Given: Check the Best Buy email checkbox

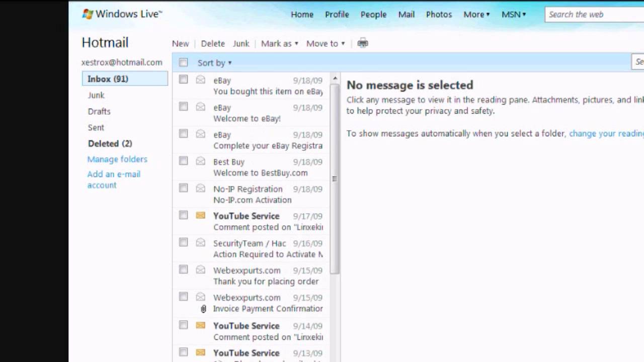Looking at the screenshot, I should pos(183,161).
